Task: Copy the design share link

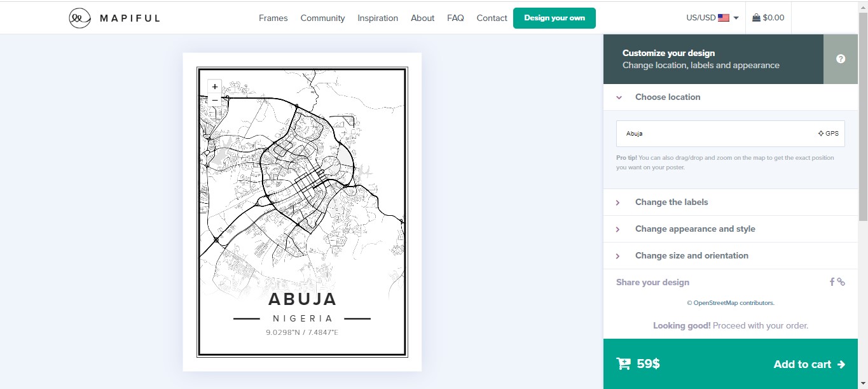Action: point(841,281)
